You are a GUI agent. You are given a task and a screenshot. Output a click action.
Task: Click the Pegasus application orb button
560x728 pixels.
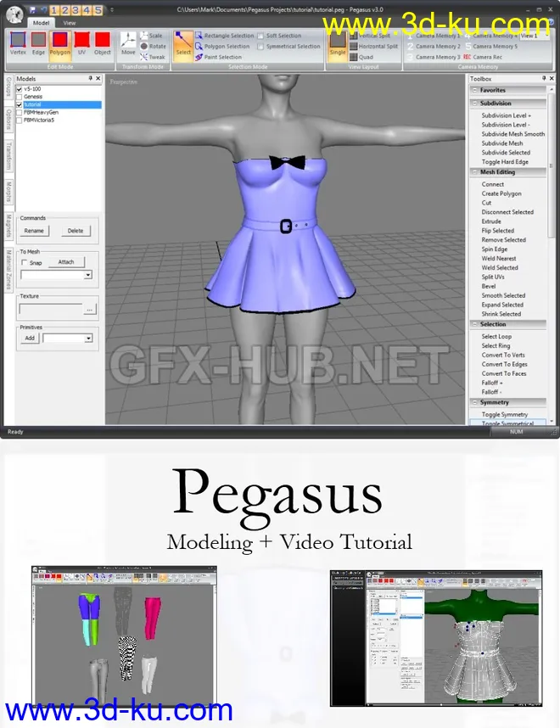pos(14,15)
